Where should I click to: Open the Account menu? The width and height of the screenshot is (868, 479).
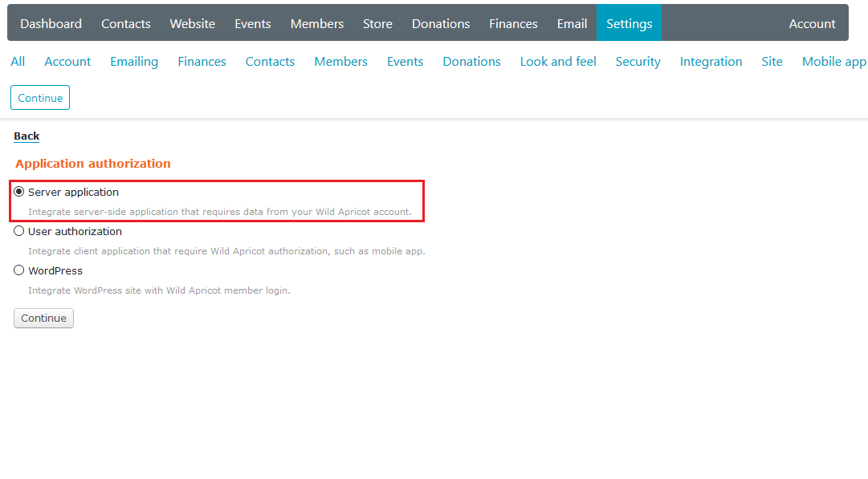(812, 22)
